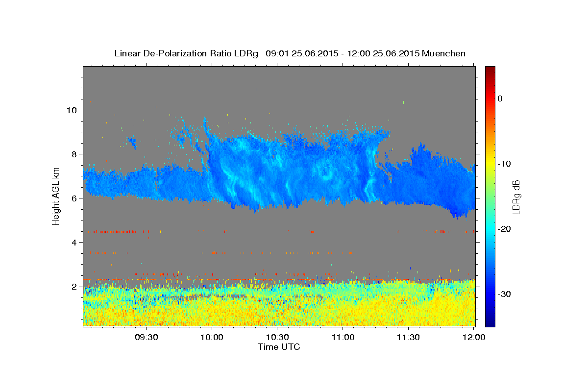Click the 11:30 time tick label
This screenshot has height=392, width=588.
click(409, 338)
